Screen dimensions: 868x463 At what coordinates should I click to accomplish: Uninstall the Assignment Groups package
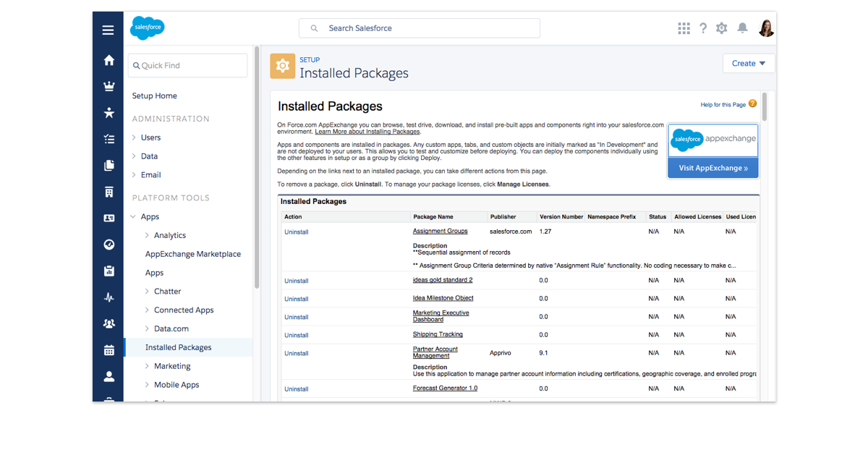pyautogui.click(x=296, y=232)
